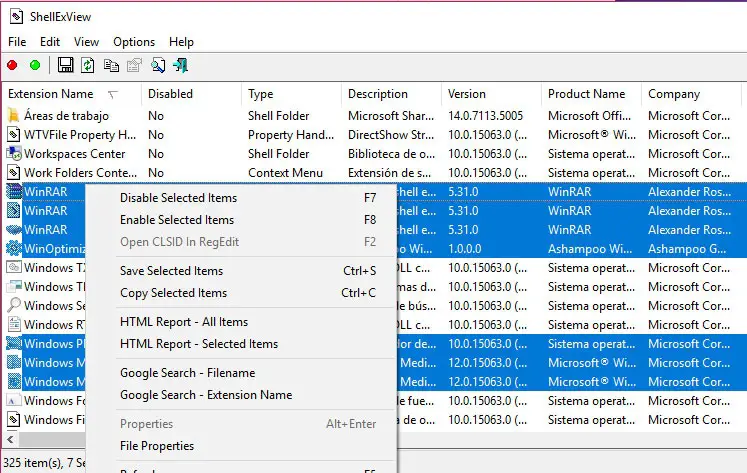Screen dimensions: 747x473
Task: Click the Exit door toolbar icon
Action: (x=181, y=66)
